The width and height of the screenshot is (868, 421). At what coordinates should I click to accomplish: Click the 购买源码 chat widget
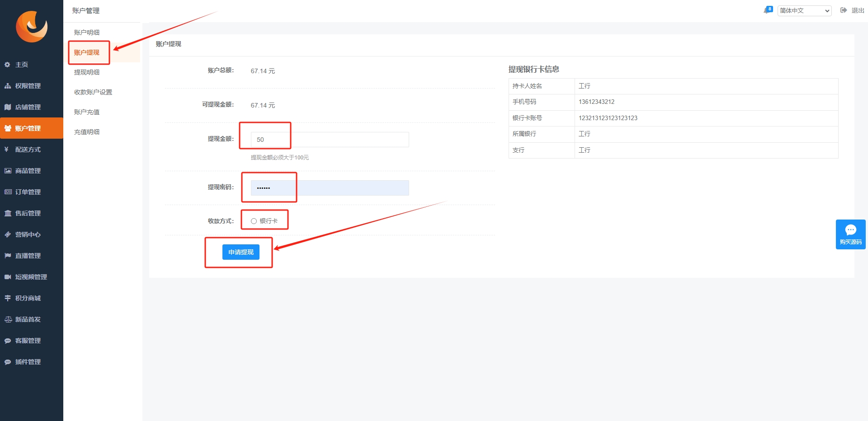[850, 234]
